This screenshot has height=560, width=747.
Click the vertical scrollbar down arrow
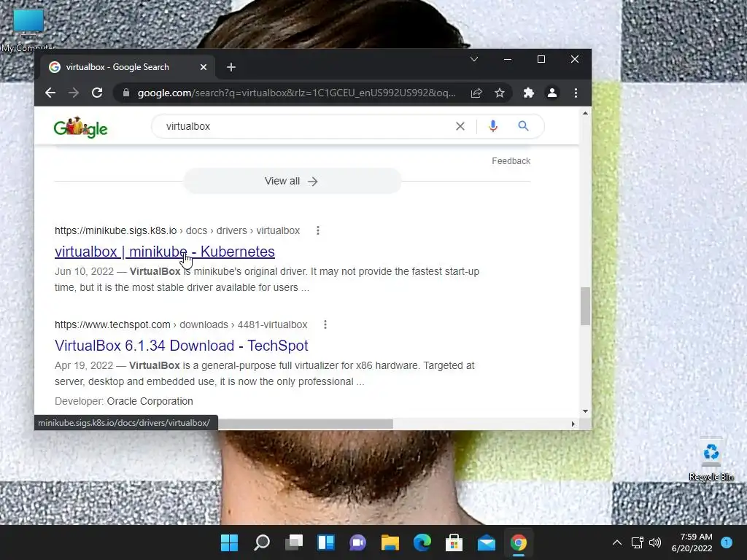point(586,411)
